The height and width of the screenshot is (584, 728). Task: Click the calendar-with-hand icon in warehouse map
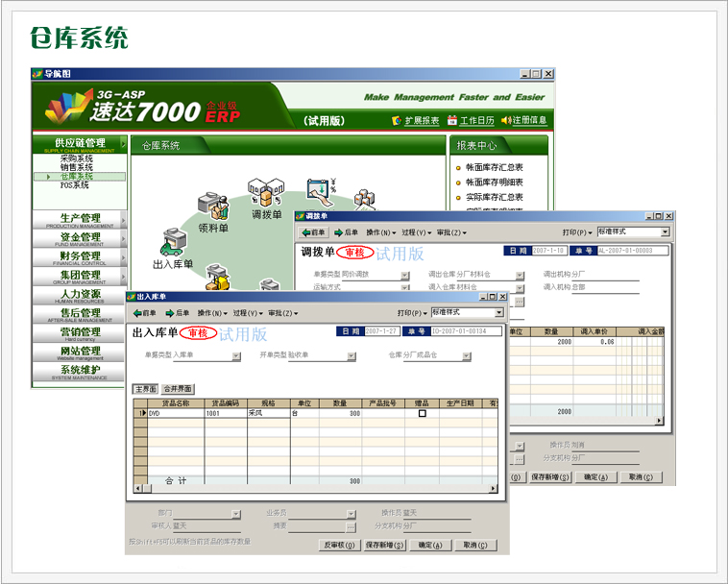pos(322,193)
